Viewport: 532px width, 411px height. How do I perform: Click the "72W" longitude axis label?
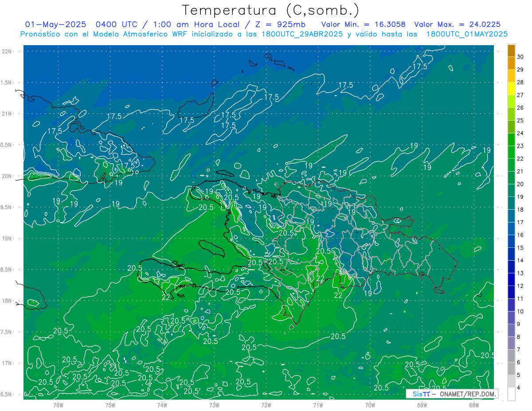pyautogui.click(x=266, y=405)
